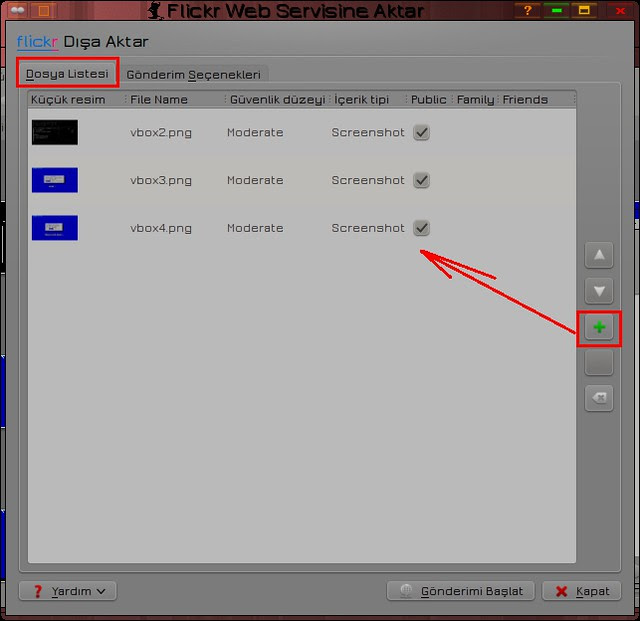
Task: Select file name vbox2.png
Action: 161,133
